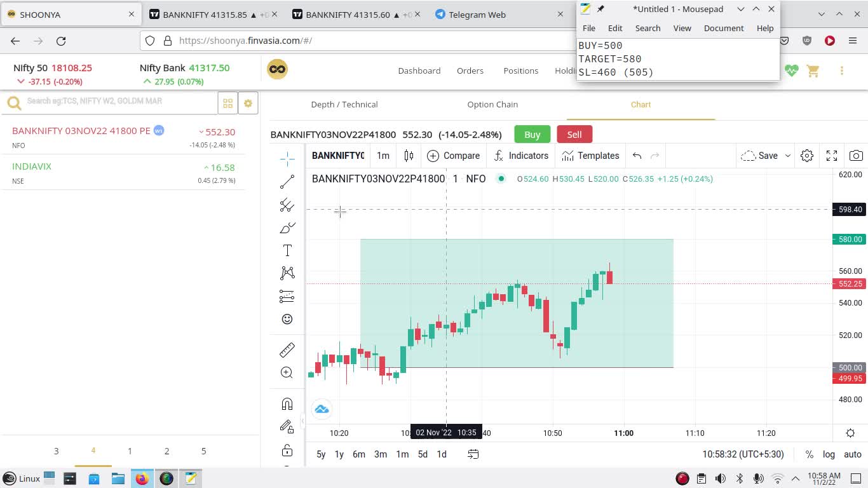Edit the BANKNIFTY symbol search field
Viewport: 868px width, 488px height.
337,156
